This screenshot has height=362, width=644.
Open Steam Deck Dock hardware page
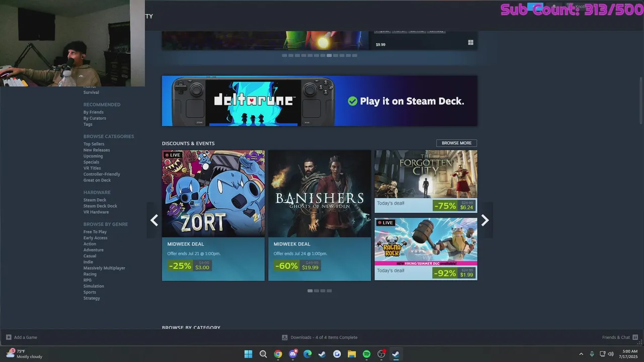pos(100,206)
